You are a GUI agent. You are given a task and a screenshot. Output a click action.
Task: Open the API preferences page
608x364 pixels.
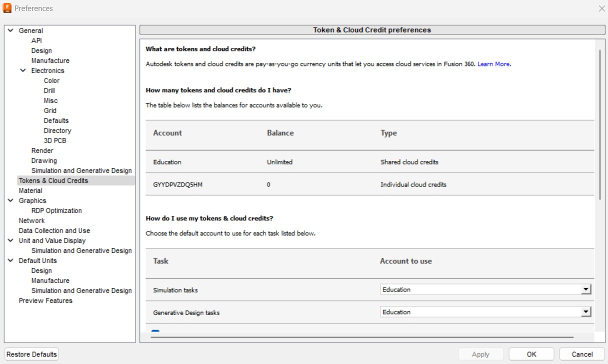(36, 40)
